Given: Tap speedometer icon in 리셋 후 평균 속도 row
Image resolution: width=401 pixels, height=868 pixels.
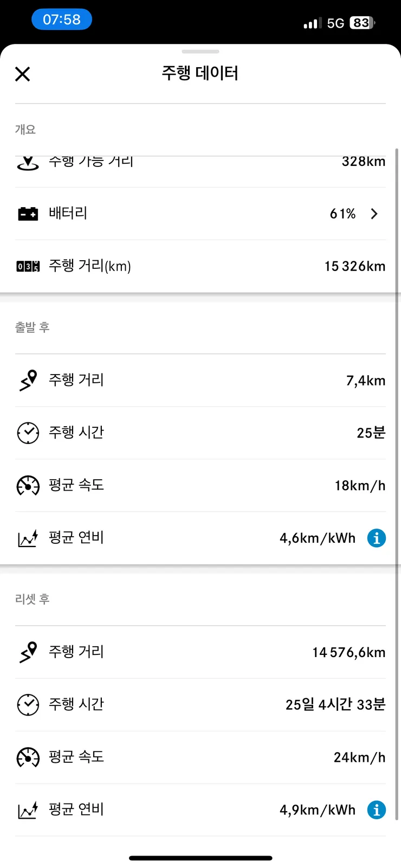Looking at the screenshot, I should pos(28,757).
